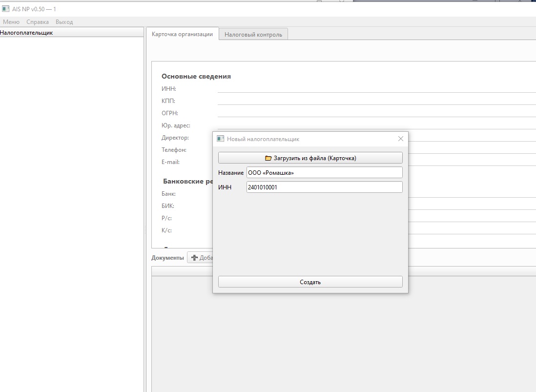Click the folder icon on the load-from-file button
536x392 pixels.
pos(268,158)
